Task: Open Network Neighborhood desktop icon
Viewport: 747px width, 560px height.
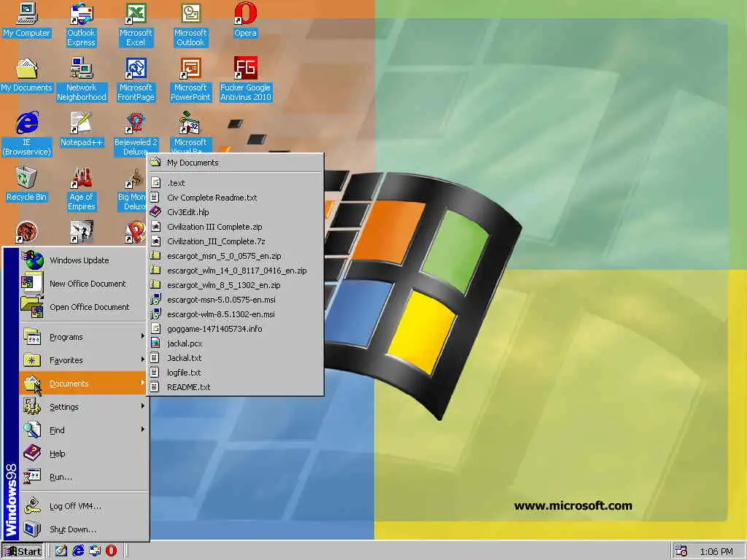Action: click(x=82, y=79)
